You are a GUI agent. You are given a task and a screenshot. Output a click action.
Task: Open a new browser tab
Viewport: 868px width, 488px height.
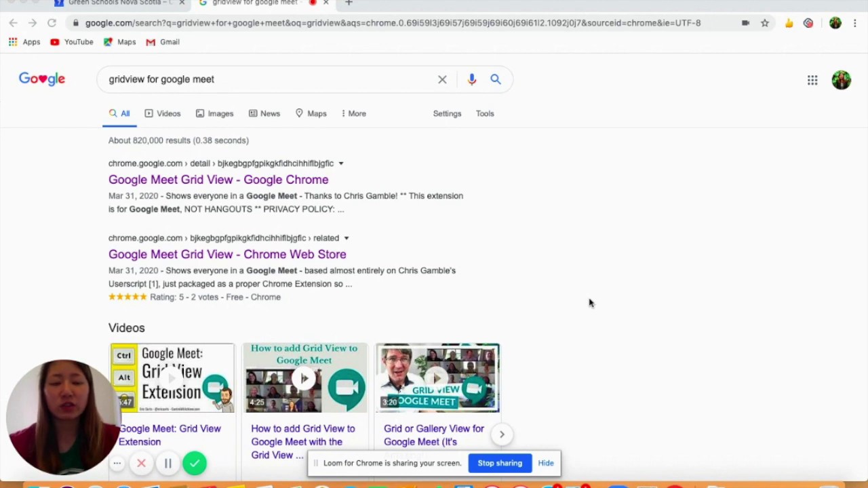(349, 3)
